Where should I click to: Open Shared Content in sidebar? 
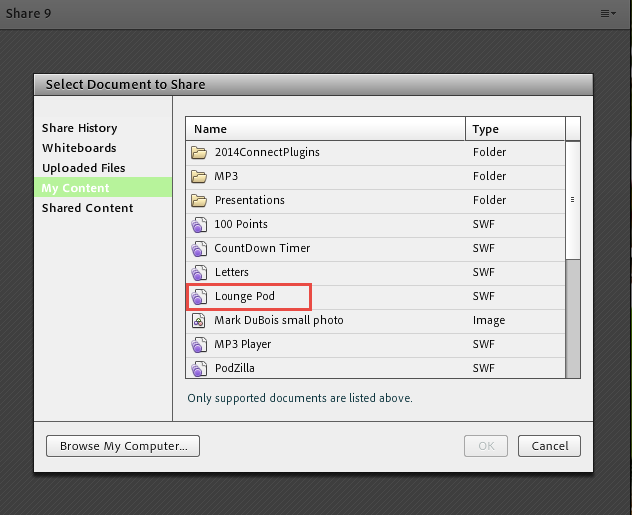click(x=87, y=208)
